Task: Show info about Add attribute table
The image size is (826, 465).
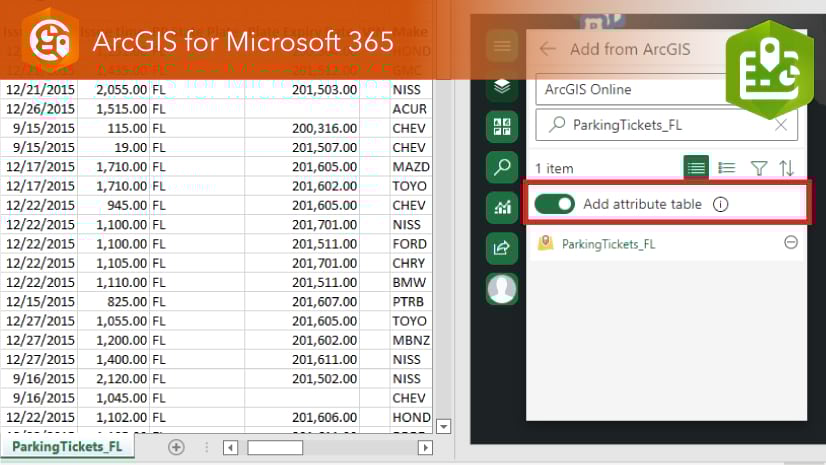Action: 721,204
